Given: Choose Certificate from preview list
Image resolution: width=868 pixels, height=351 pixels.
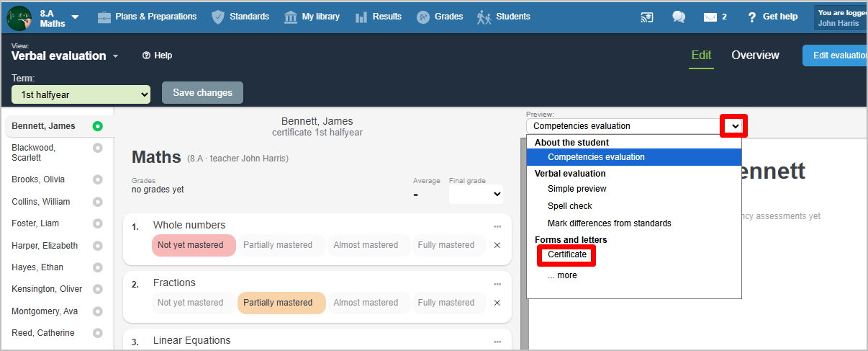Looking at the screenshot, I should tap(567, 254).
